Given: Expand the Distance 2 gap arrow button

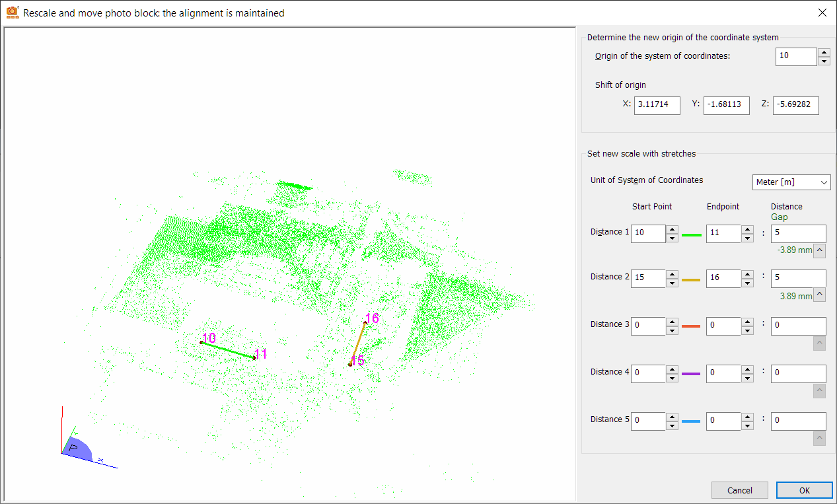Looking at the screenshot, I should (819, 295).
